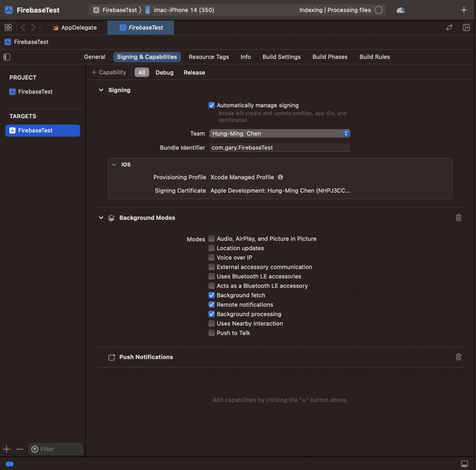Click the filter icon in the Filter field
The image size is (476, 470).
pos(35,449)
